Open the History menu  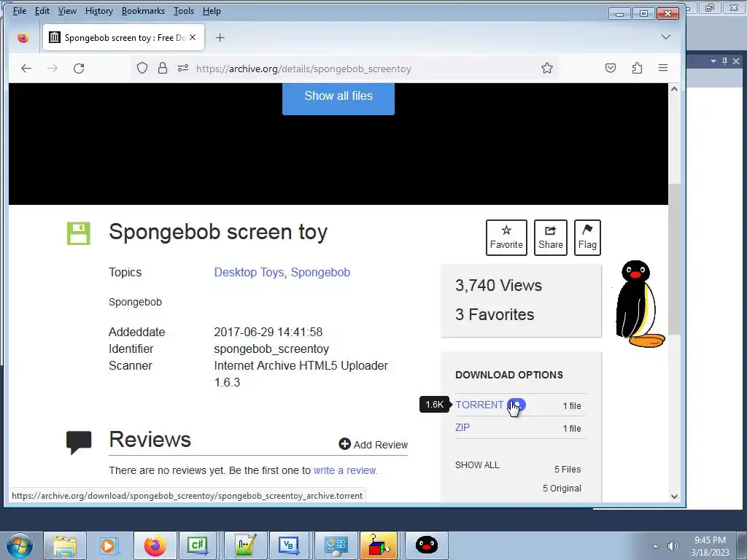[x=99, y=10]
